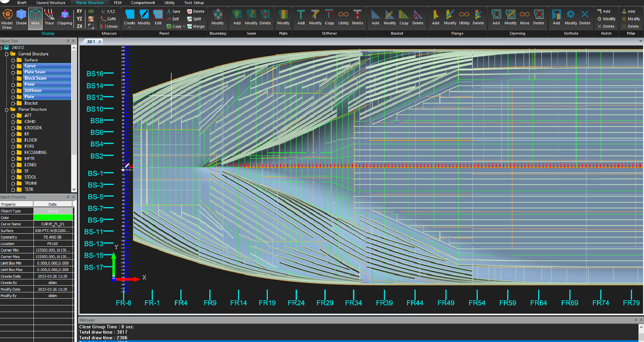Open the Girth measure tool

[x=109, y=19]
